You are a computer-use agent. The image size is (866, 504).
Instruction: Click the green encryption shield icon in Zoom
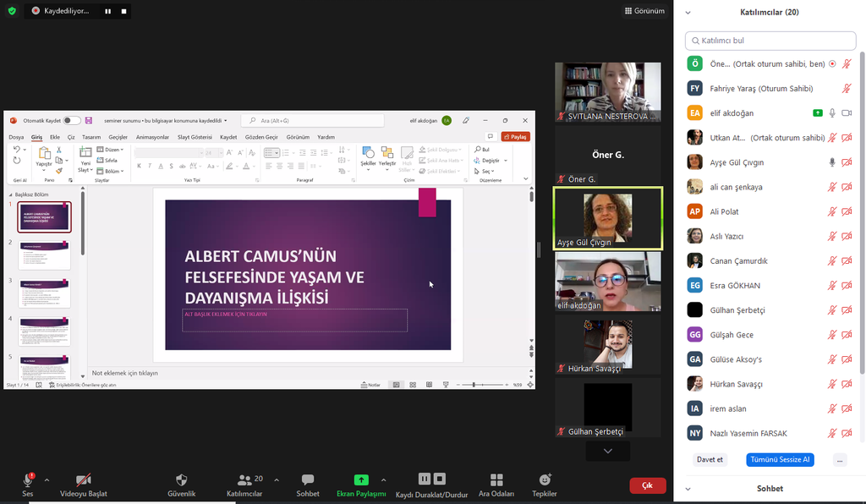tap(12, 11)
